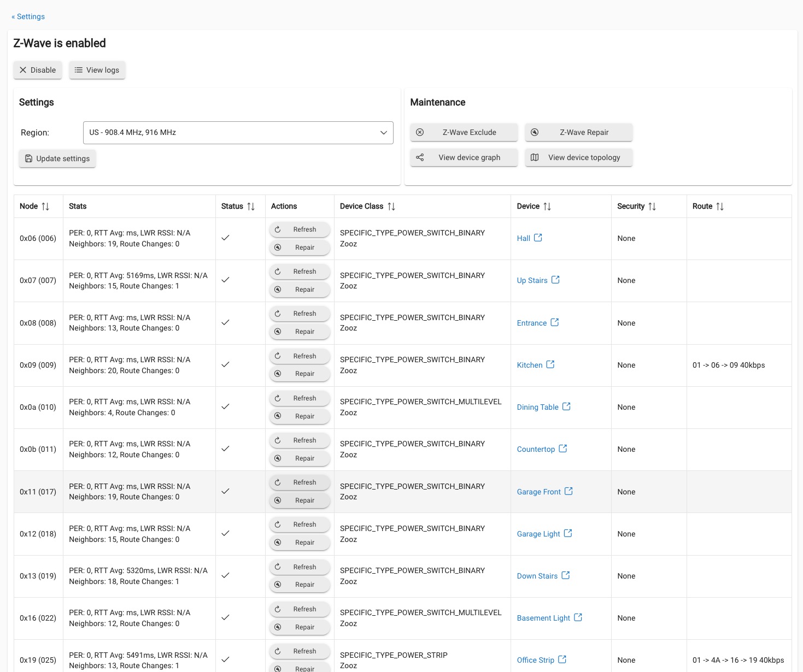Repair node 0x06 (006)
The width and height of the screenshot is (803, 672).
tap(300, 247)
